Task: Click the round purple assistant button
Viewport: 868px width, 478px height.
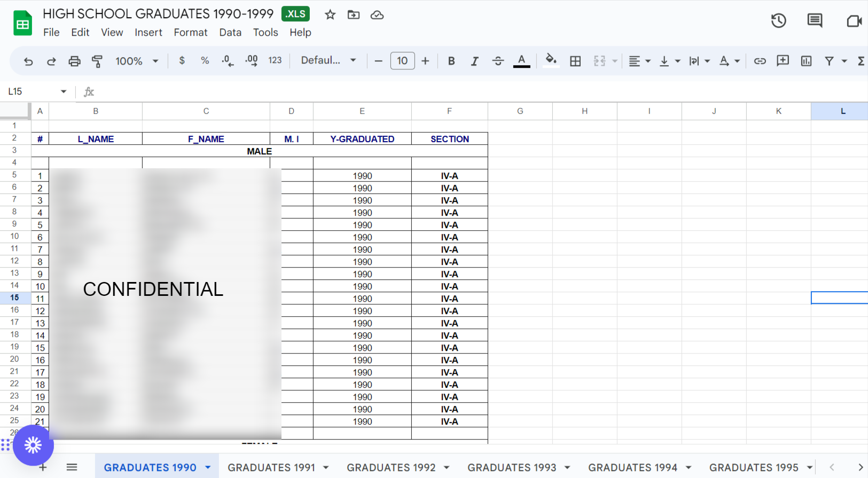Action: [33, 445]
